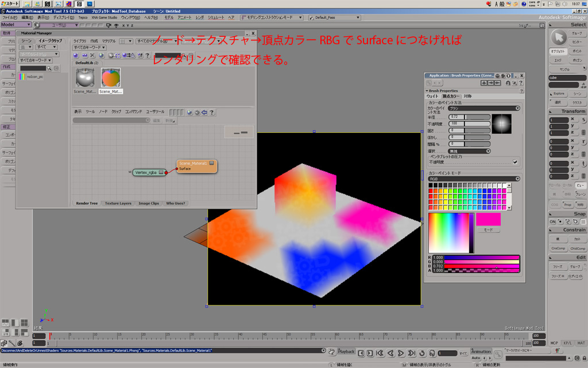Viewport: 588px width, 368px height.
Task: Click the play backward icon
Action: [390, 353]
